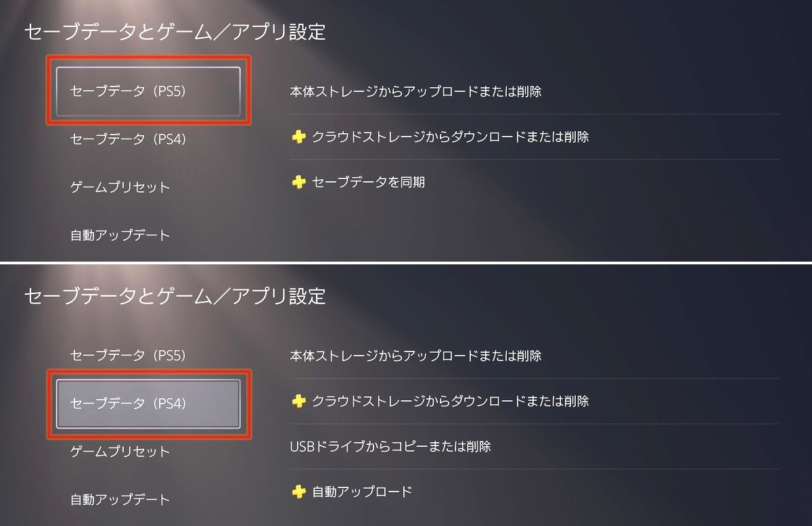Select the highlighted セーブデータ（PS5） menu item
This screenshot has width=812, height=526.
pyautogui.click(x=148, y=91)
